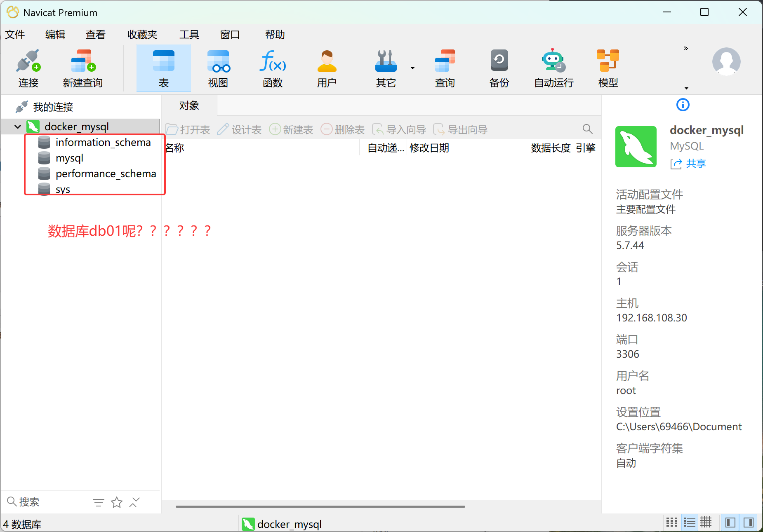Select the Objects (对象) tab
Viewport: 763px width, 532px height.
(x=189, y=106)
